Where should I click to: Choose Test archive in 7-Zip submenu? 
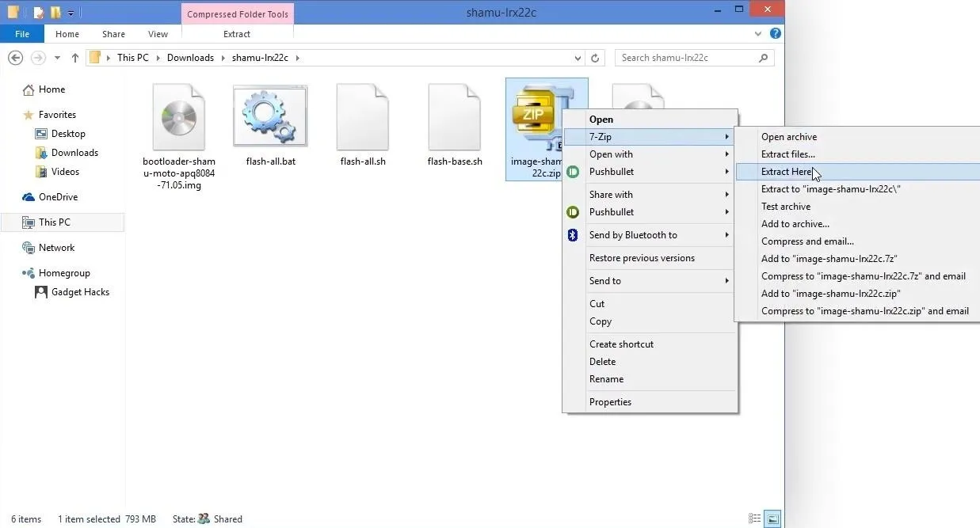click(x=858, y=207)
